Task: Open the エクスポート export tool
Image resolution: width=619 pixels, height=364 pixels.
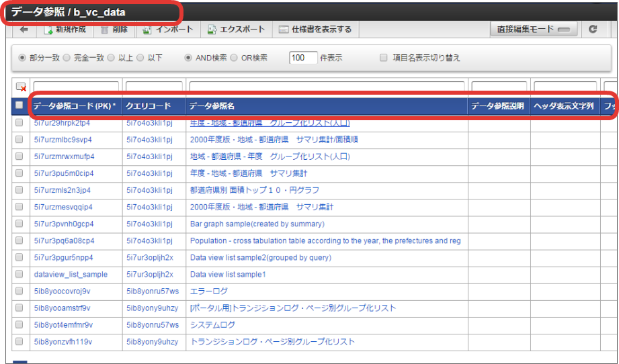Action: [212, 30]
